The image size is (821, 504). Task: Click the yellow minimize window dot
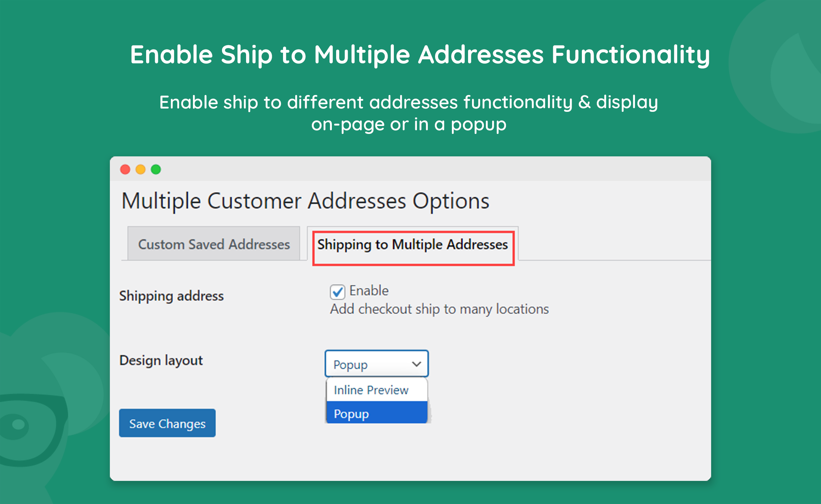coord(140,169)
